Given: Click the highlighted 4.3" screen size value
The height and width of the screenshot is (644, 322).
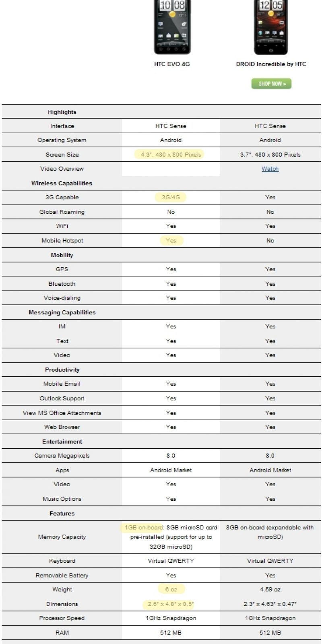Looking at the screenshot, I should 171,155.
